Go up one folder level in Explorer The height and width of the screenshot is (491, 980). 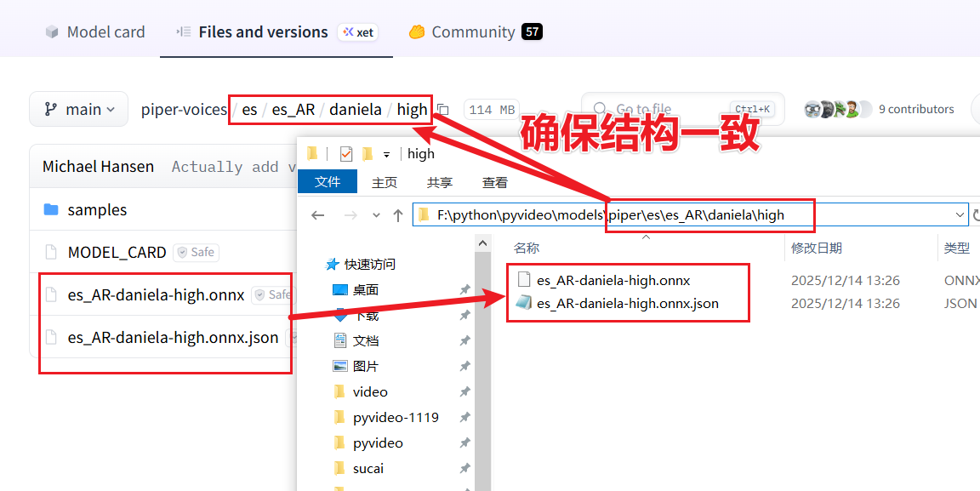397,215
